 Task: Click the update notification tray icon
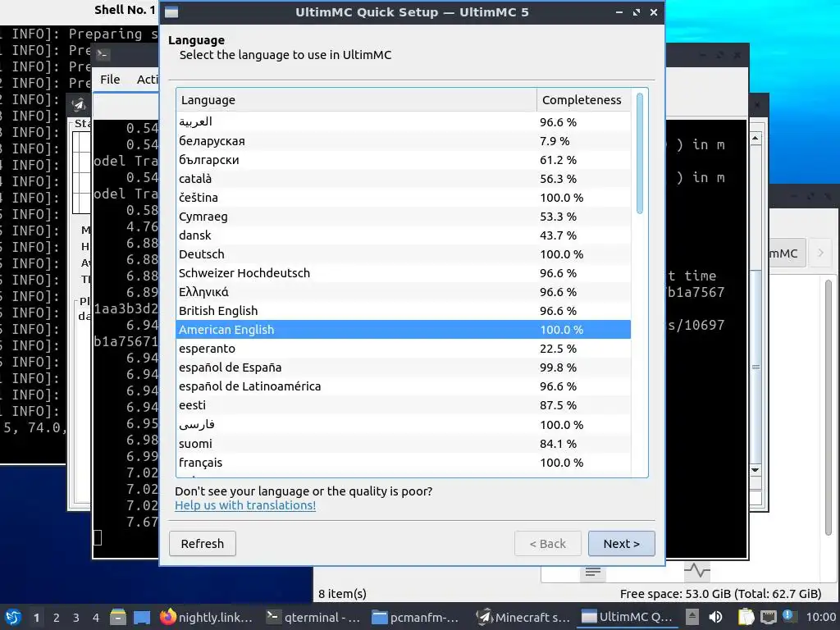788,616
